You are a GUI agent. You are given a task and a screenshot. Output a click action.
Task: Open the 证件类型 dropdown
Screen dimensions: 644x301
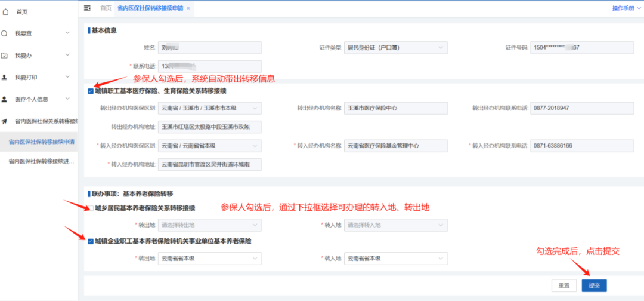(396, 48)
